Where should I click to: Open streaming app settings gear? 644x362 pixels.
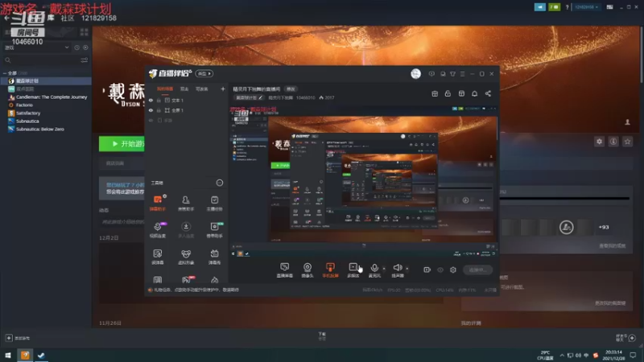tap(453, 269)
